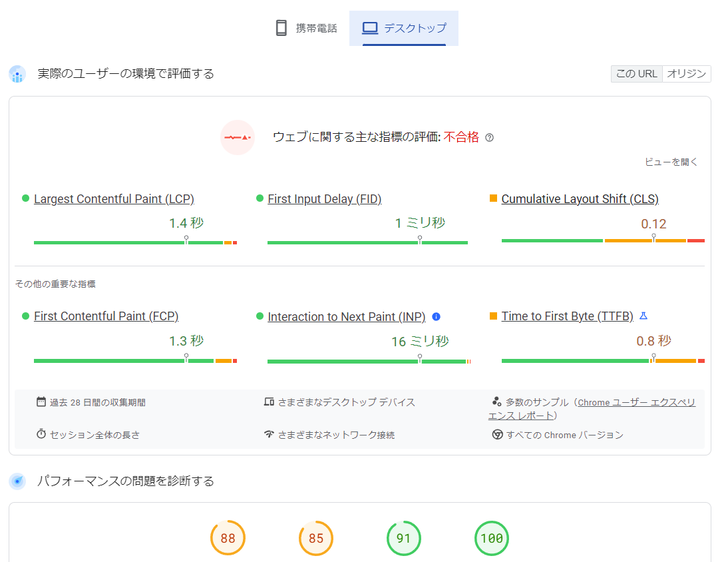Click the セッション全体の長さ text
This screenshot has height=562, width=728.
[x=94, y=435]
